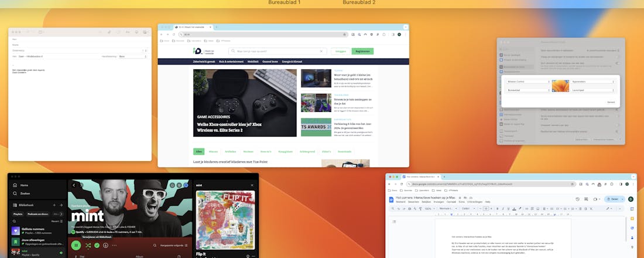
Task: Open Energie & klimaat in ID.nl navigation
Action: (x=292, y=62)
